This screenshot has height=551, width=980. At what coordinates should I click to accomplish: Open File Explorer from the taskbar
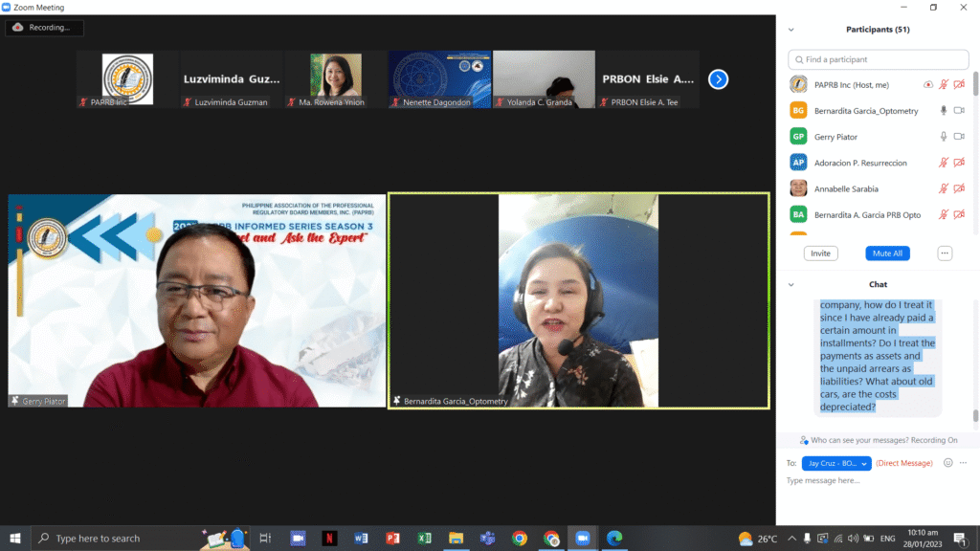pyautogui.click(x=456, y=538)
